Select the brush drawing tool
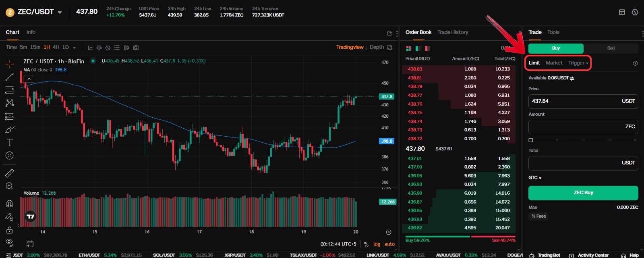Viewport: 644px width, 258px height. tap(10, 129)
